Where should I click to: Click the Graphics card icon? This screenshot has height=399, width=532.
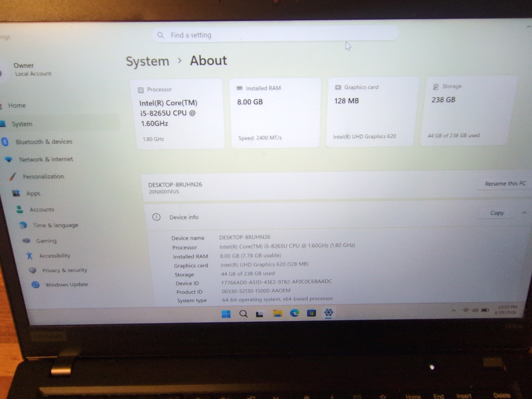coord(338,87)
